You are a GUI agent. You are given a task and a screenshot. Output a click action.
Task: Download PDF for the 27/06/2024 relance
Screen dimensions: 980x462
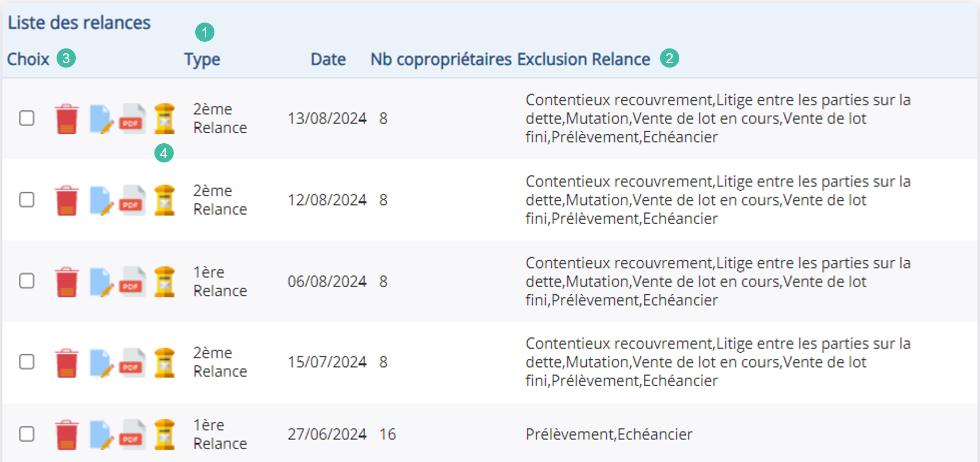click(132, 435)
